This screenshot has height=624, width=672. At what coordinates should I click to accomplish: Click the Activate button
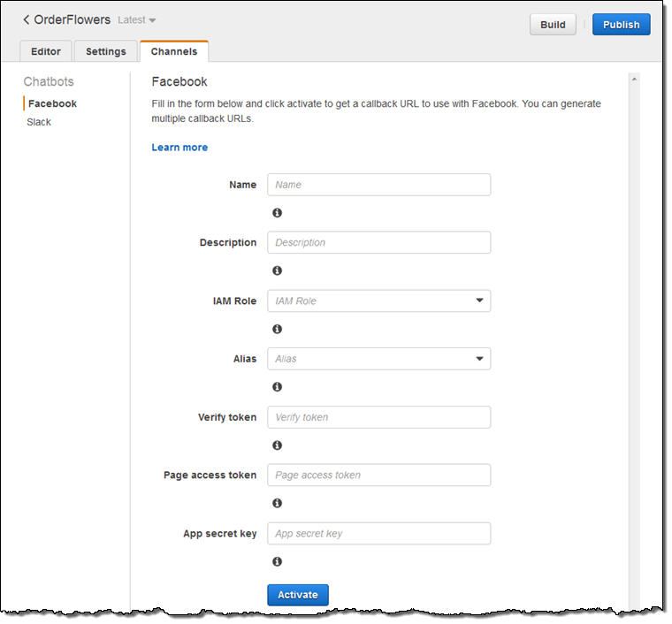[x=298, y=595]
